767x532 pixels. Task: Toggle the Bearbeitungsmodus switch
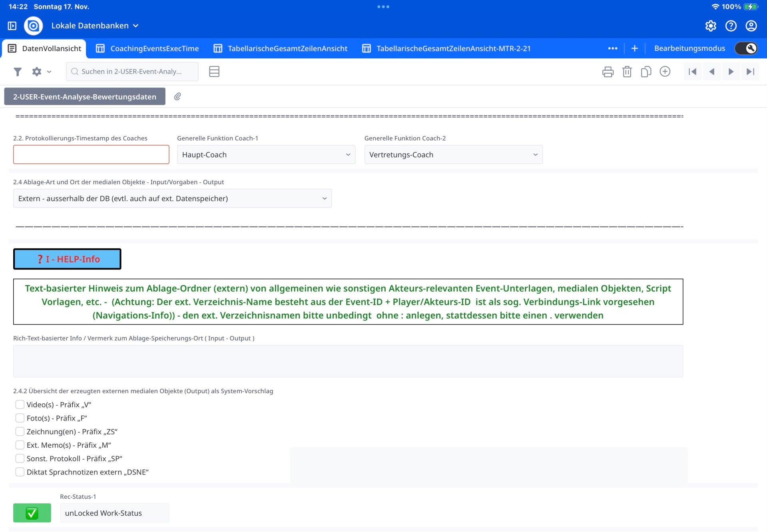click(x=746, y=48)
